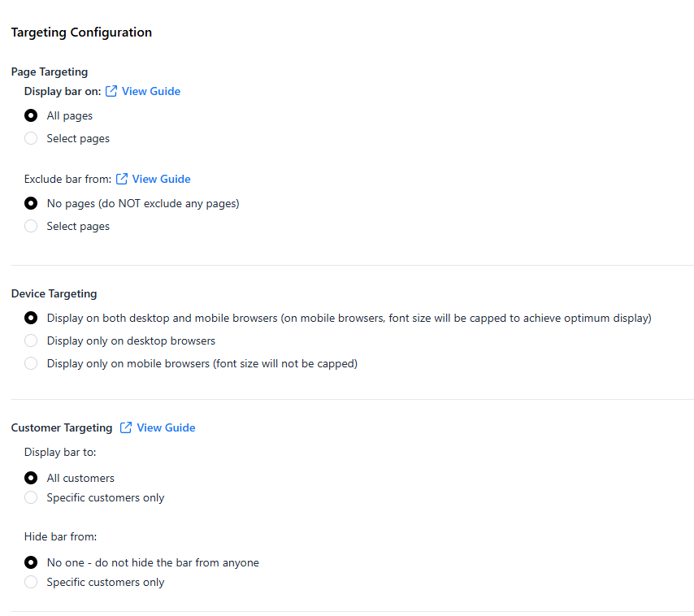Select No one - do not hide the bar

coord(31,562)
